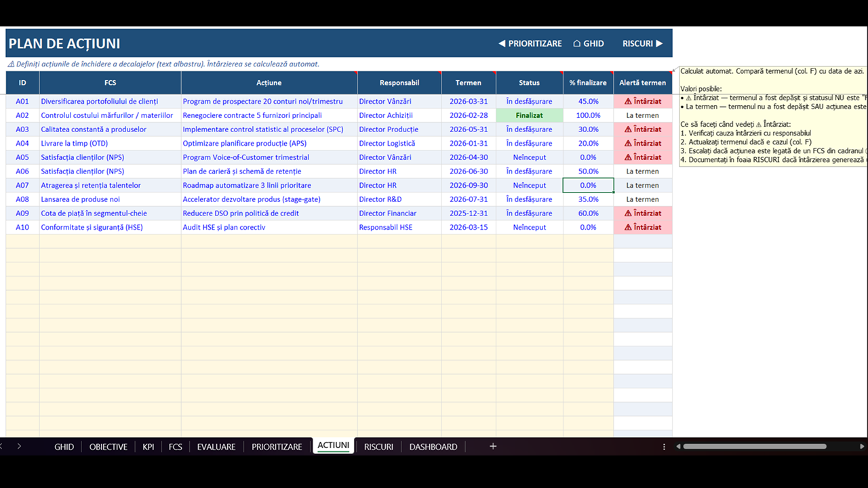Screen dimensions: 868x488
Task: Go to the previous sheet via PRIORITIZARE arrow
Action: [530, 43]
